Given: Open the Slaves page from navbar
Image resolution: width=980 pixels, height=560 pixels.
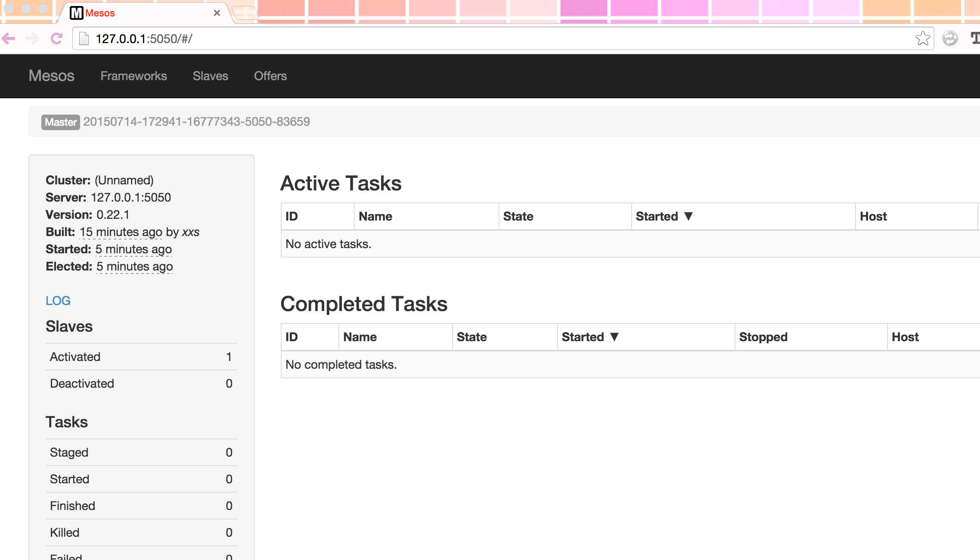Looking at the screenshot, I should (211, 76).
